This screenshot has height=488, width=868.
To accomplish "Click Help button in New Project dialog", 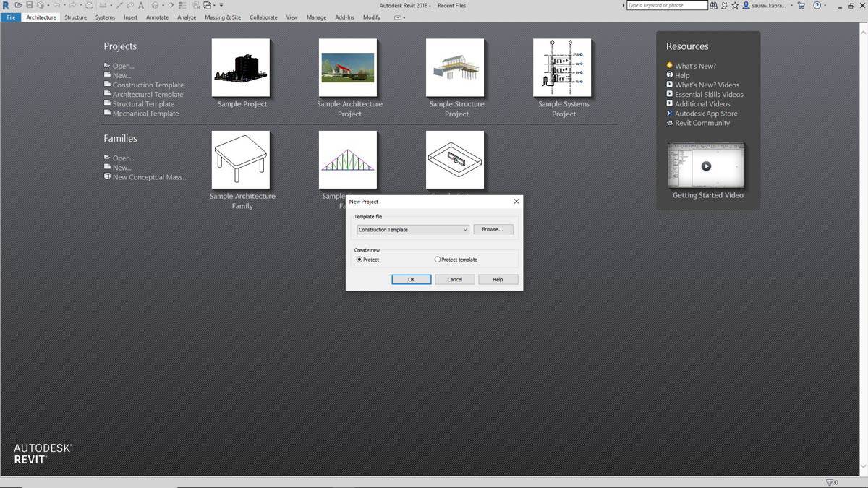I will (498, 279).
